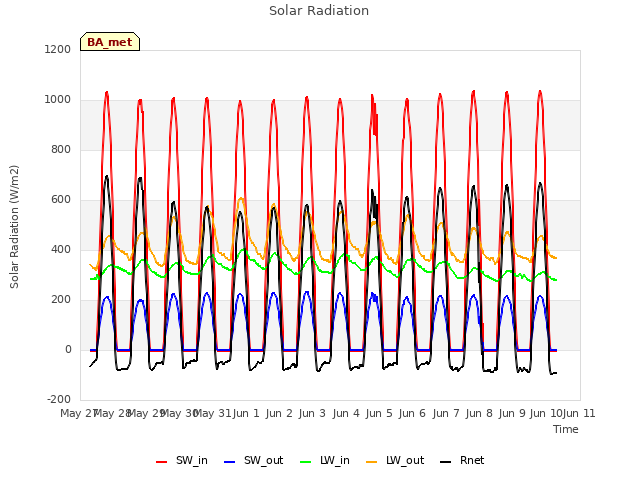Click the -200 y-axis tick label
The height and width of the screenshot is (480, 640).
pos(59,399)
